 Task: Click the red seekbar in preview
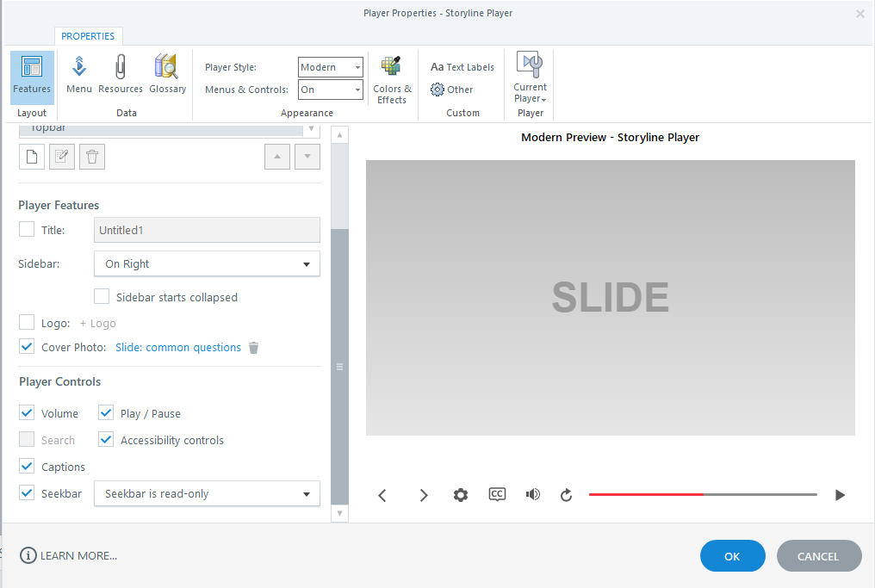pyautogui.click(x=646, y=495)
